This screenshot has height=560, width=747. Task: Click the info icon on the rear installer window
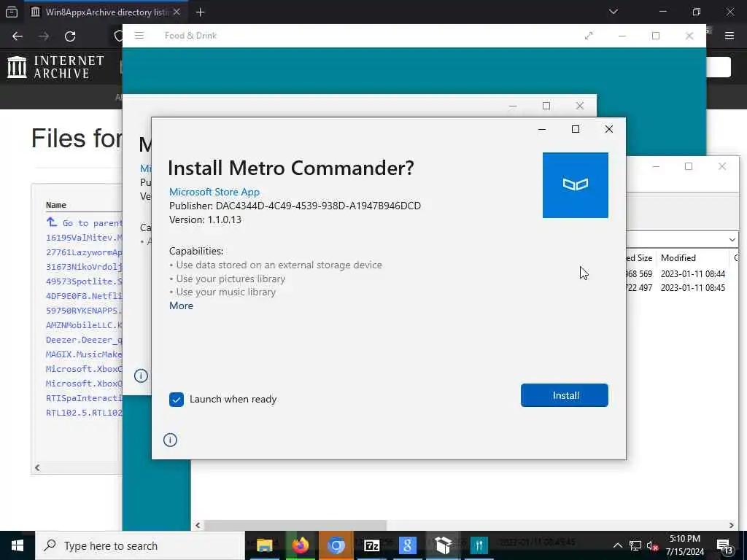tap(141, 376)
